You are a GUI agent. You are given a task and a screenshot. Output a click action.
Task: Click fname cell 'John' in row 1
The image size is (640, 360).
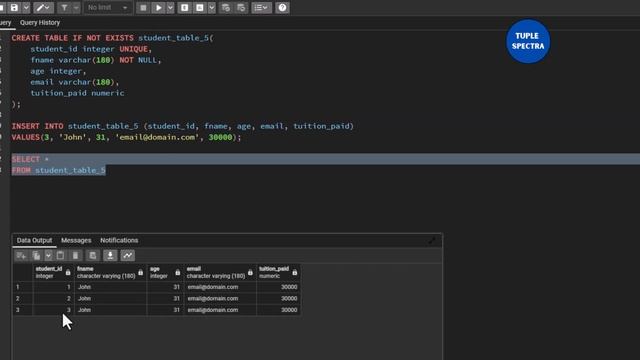(110, 287)
